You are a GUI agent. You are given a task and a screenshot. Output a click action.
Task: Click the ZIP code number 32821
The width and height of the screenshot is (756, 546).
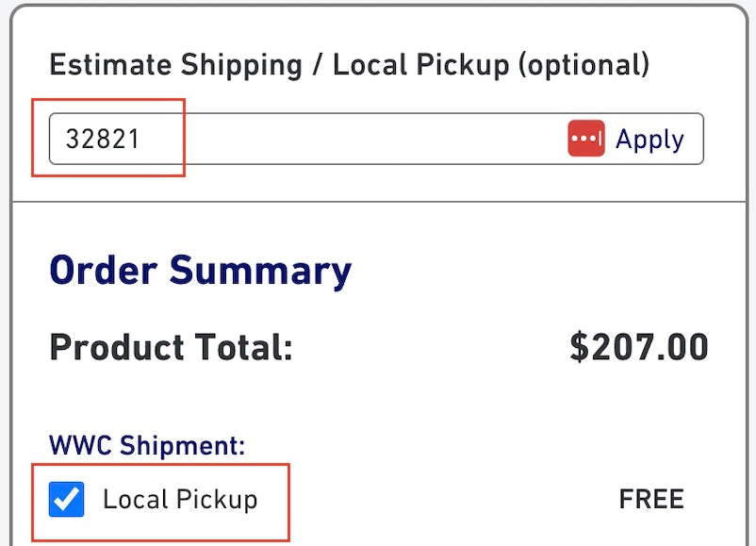pyautogui.click(x=103, y=140)
